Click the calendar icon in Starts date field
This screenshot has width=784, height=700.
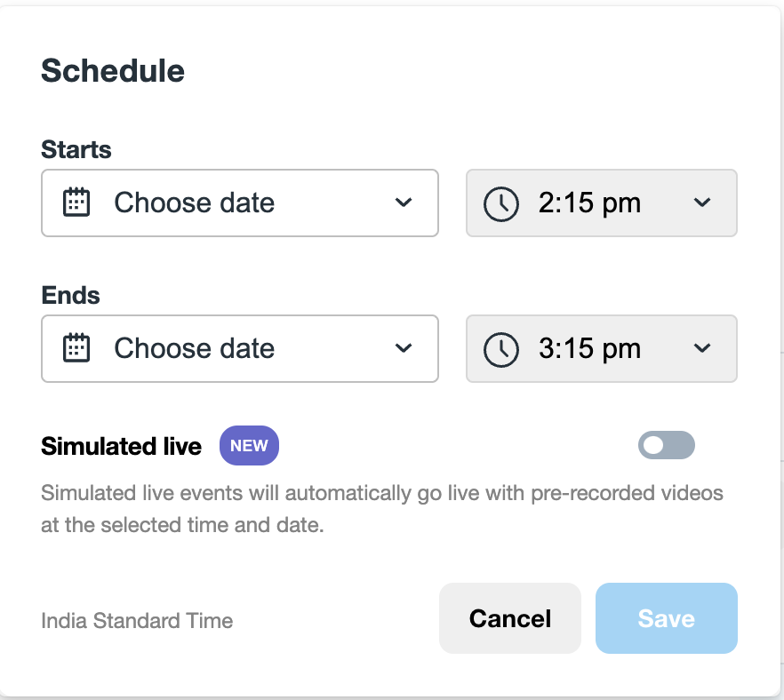click(76, 203)
